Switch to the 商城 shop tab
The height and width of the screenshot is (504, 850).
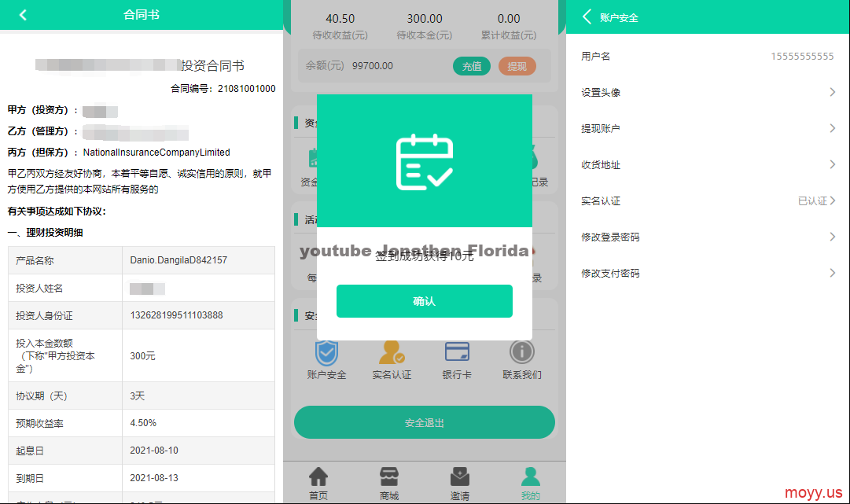pos(389,484)
